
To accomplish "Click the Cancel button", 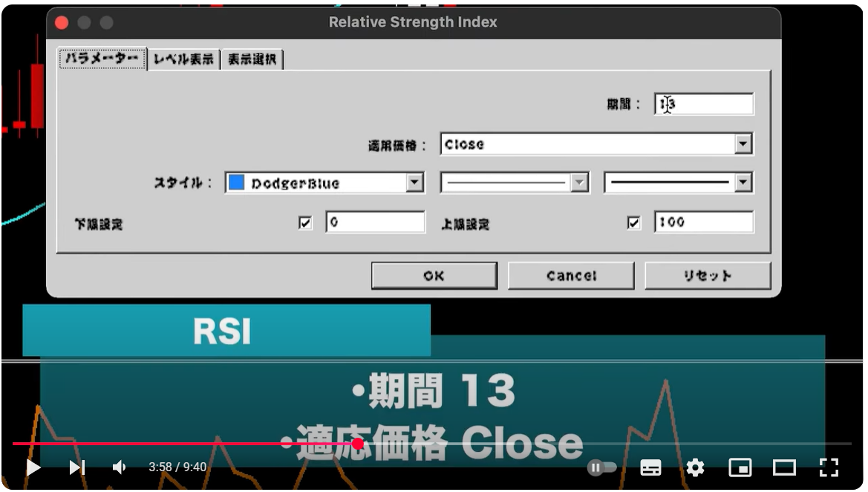I will [x=571, y=276].
